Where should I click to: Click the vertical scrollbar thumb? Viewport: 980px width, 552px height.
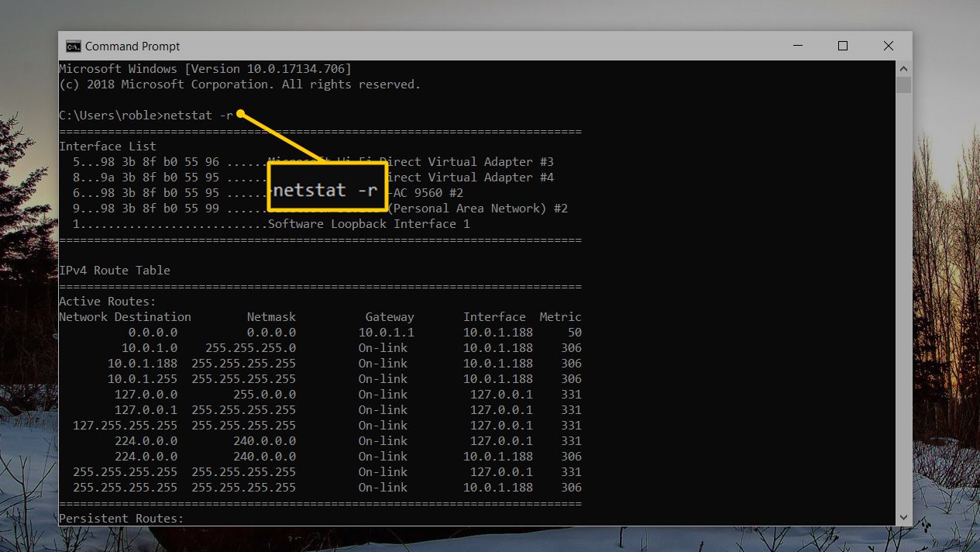(x=903, y=85)
